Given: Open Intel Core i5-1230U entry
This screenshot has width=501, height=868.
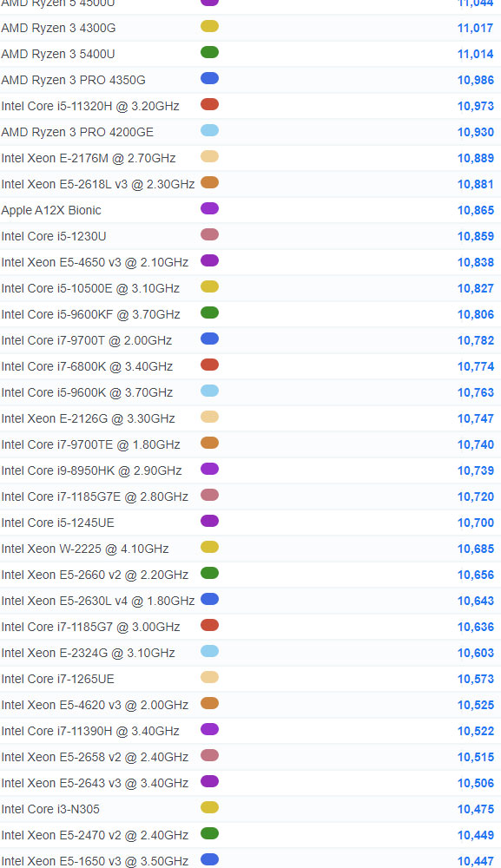Looking at the screenshot, I should [x=54, y=236].
